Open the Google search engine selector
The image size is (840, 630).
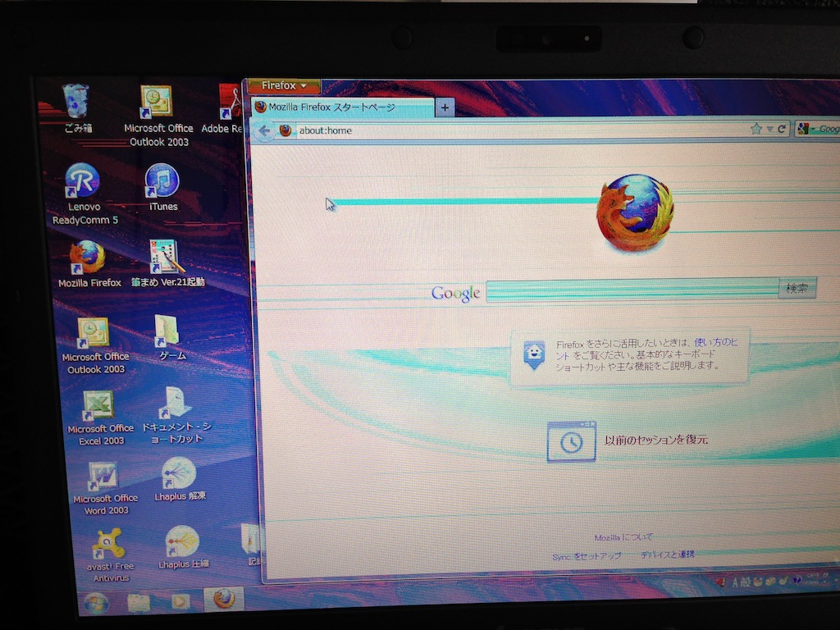804,129
